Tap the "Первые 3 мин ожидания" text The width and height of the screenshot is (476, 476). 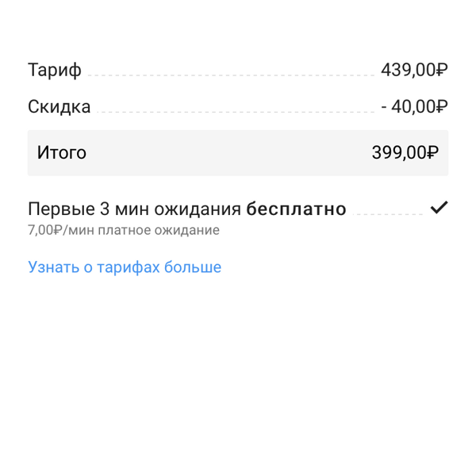[135, 209]
